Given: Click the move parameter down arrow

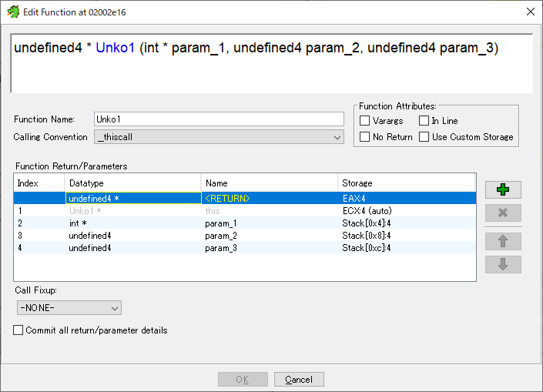Looking at the screenshot, I should pos(503,264).
